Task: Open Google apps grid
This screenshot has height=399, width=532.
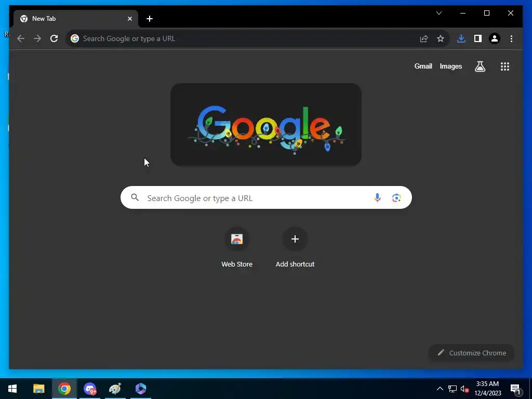Action: (505, 66)
